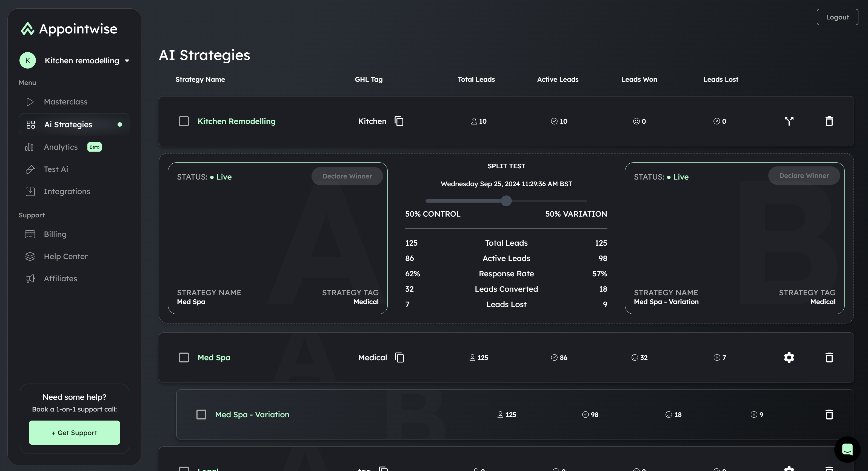The height and width of the screenshot is (471, 868).
Task: Click the Leads Lost column header
Action: tap(721, 79)
